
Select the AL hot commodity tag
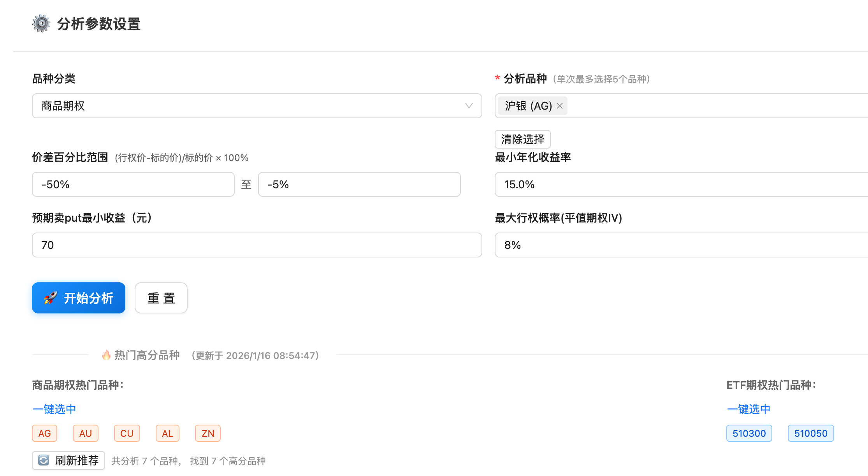[x=167, y=433]
